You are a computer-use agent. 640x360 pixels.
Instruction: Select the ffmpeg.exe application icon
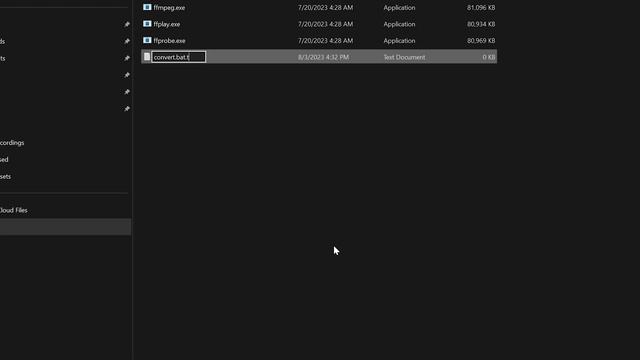147,7
